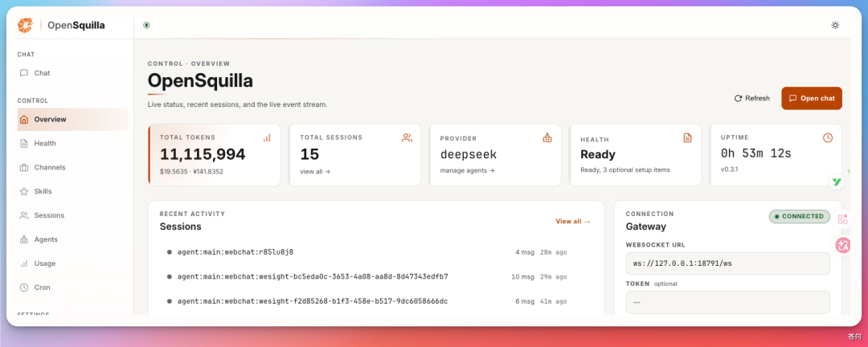The height and width of the screenshot is (347, 868).
Task: Click 'View all →' in Recent Activity
Action: coord(573,222)
